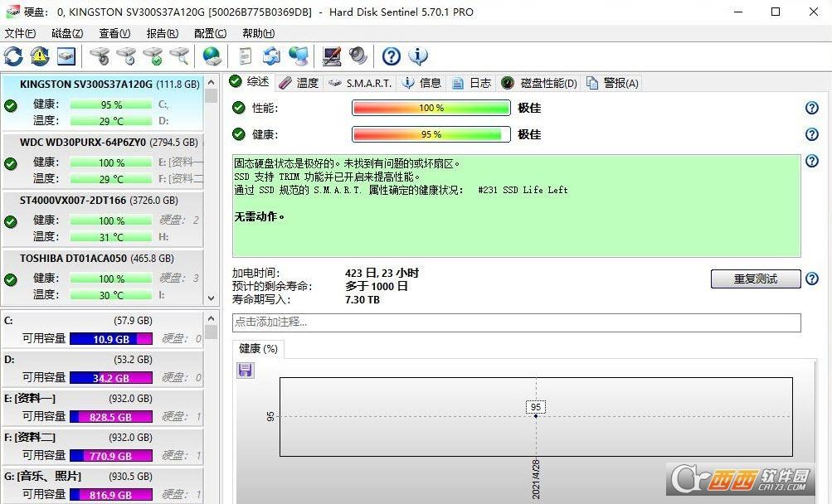Click green status check icon of KINGSTON disk

tap(11, 105)
